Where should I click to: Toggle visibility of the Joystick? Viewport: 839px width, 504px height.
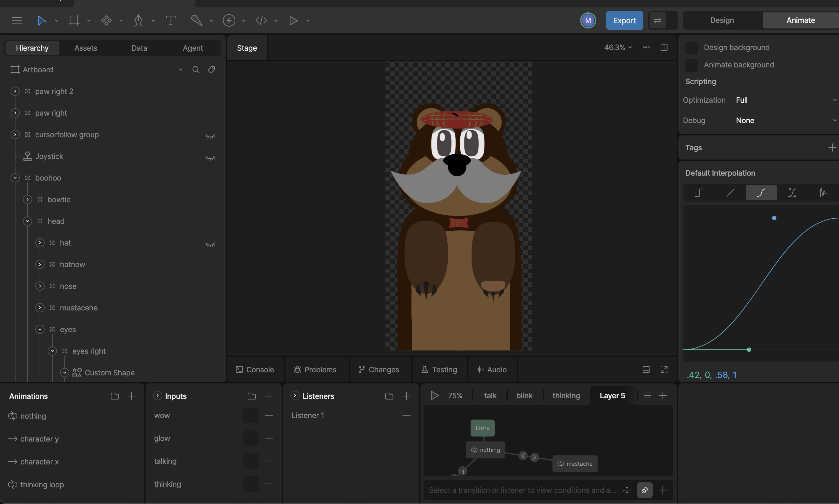tap(210, 158)
